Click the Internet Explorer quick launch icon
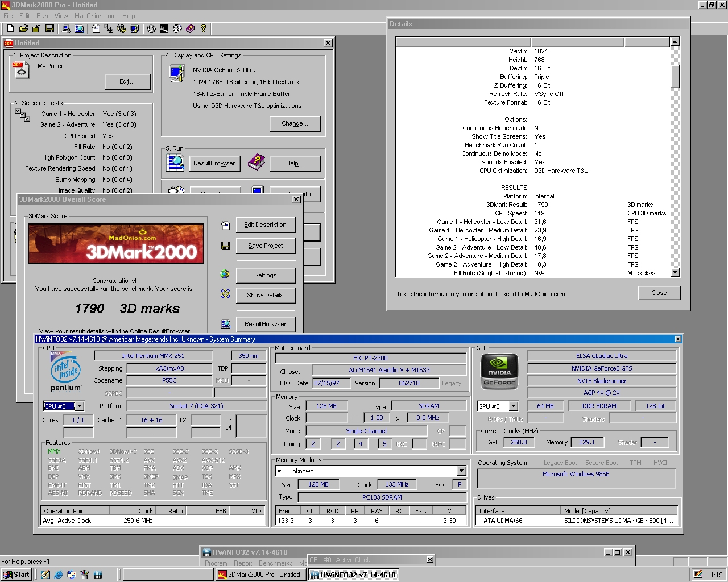This screenshot has width=728, height=582. 58,575
